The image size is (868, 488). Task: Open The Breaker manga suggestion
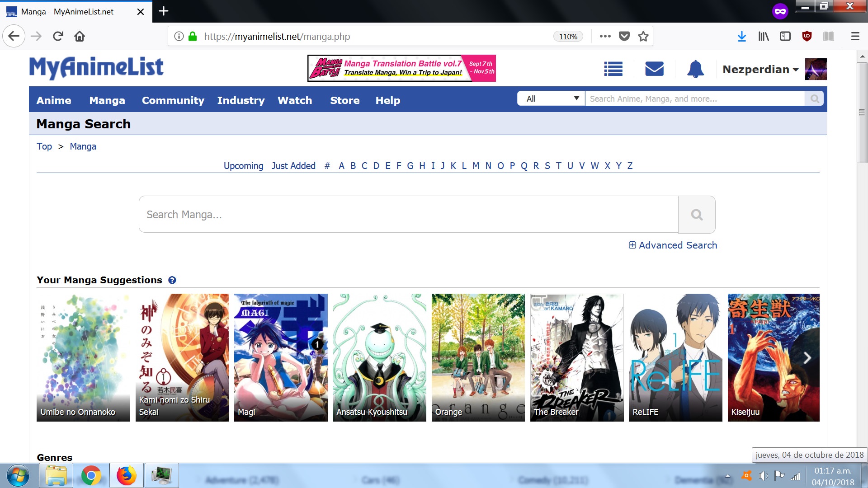coord(577,358)
